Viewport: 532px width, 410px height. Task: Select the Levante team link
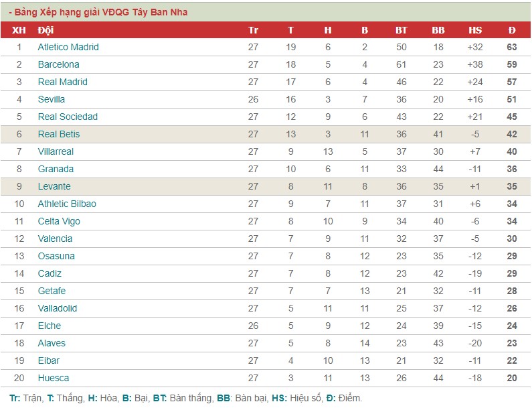click(54, 186)
